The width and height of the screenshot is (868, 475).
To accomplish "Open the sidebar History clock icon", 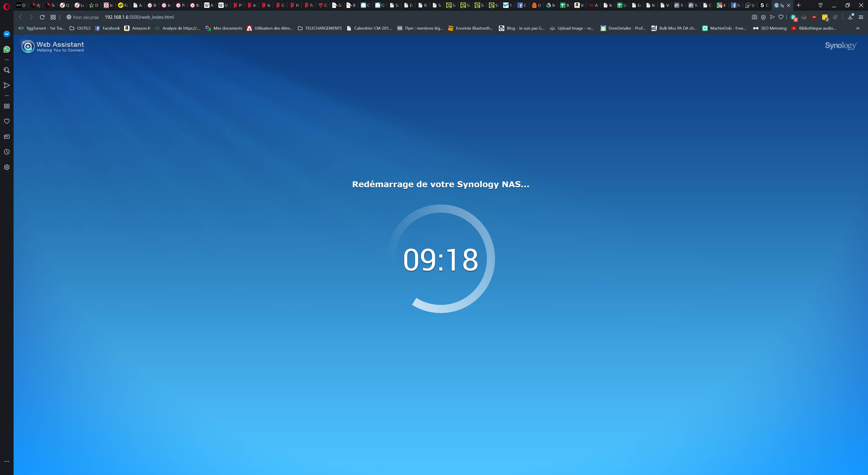I will click(7, 152).
